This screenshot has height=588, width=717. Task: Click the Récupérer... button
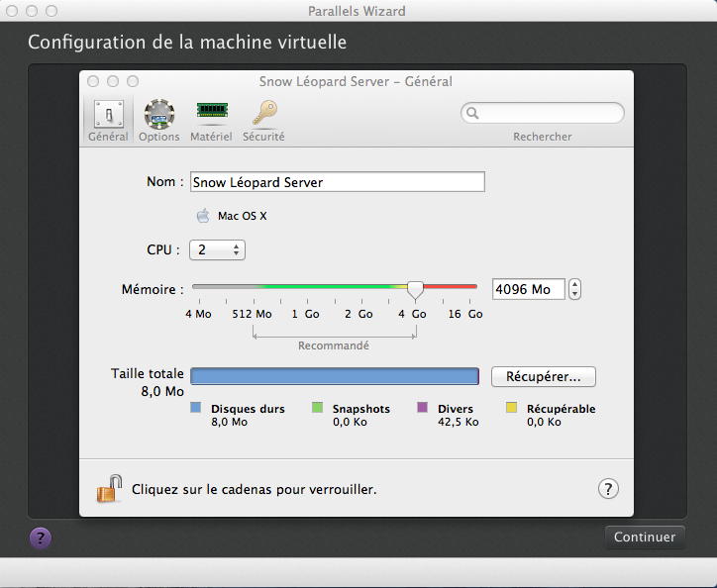pyautogui.click(x=544, y=377)
